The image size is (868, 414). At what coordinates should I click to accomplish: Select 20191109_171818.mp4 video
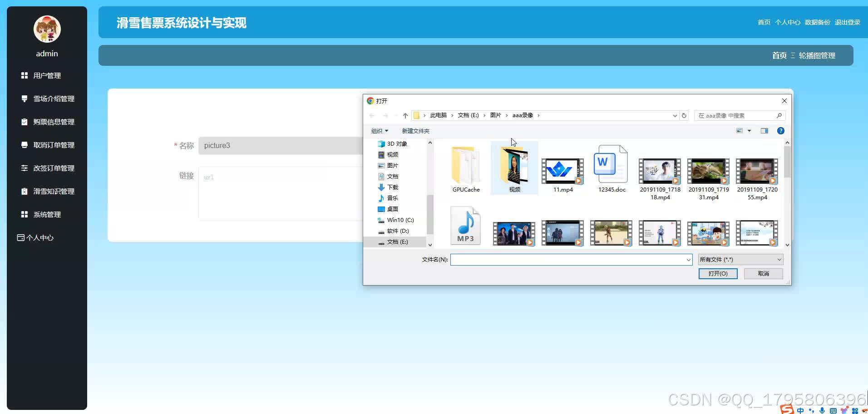pyautogui.click(x=660, y=179)
